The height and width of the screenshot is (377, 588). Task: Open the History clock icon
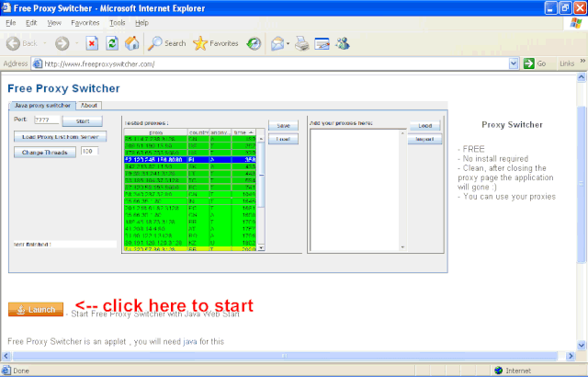[x=254, y=43]
